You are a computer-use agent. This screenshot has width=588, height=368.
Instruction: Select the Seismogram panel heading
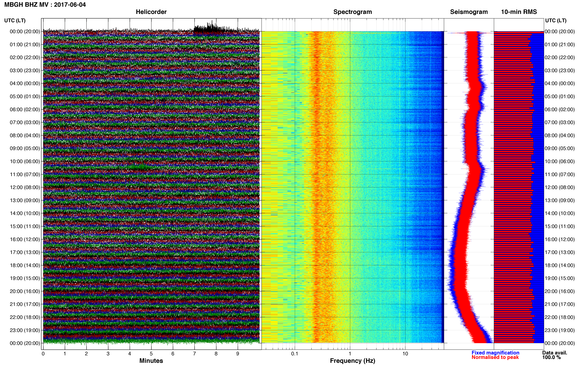pyautogui.click(x=469, y=12)
